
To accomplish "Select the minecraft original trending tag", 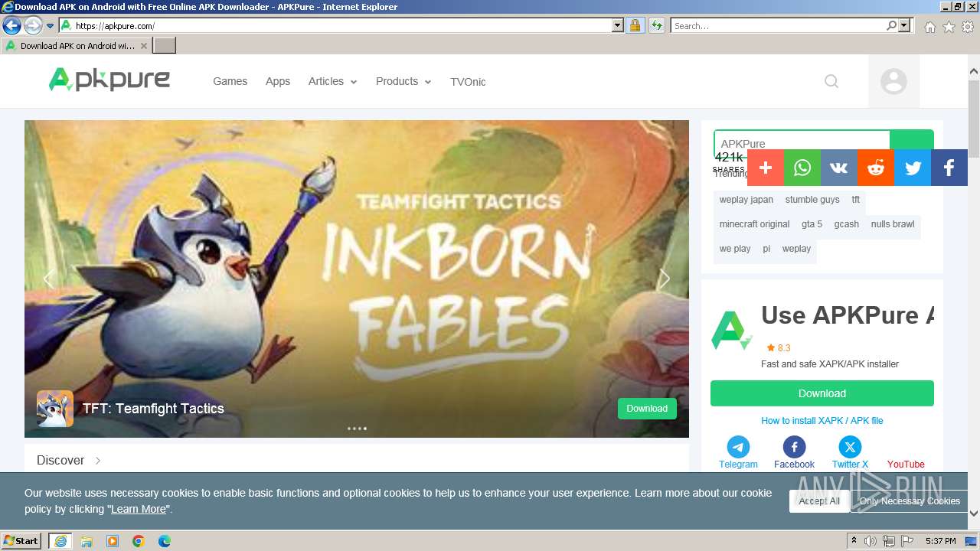I will pyautogui.click(x=754, y=224).
